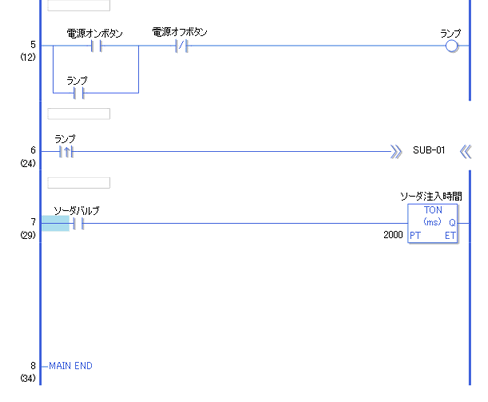Click the ET pin of the TON block
This screenshot has width=488, height=402.
coord(450,236)
